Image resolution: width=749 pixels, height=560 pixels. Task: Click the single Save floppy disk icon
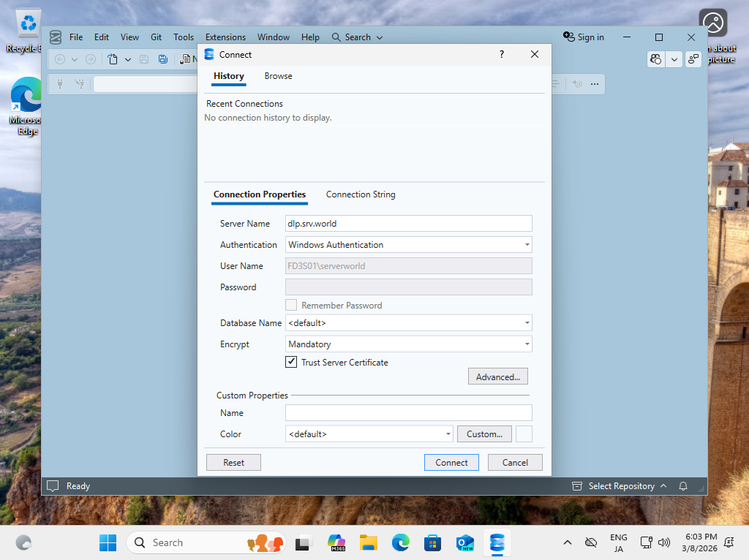(144, 59)
